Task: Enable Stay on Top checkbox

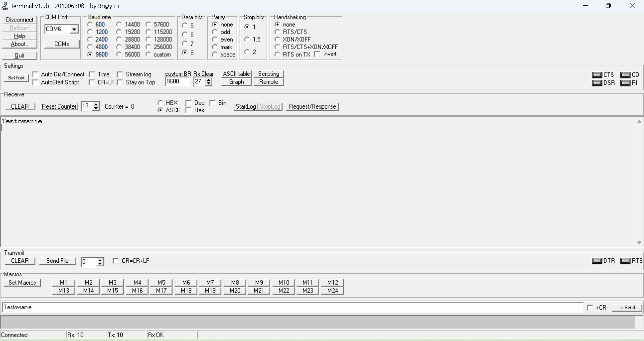Action: coord(120,82)
